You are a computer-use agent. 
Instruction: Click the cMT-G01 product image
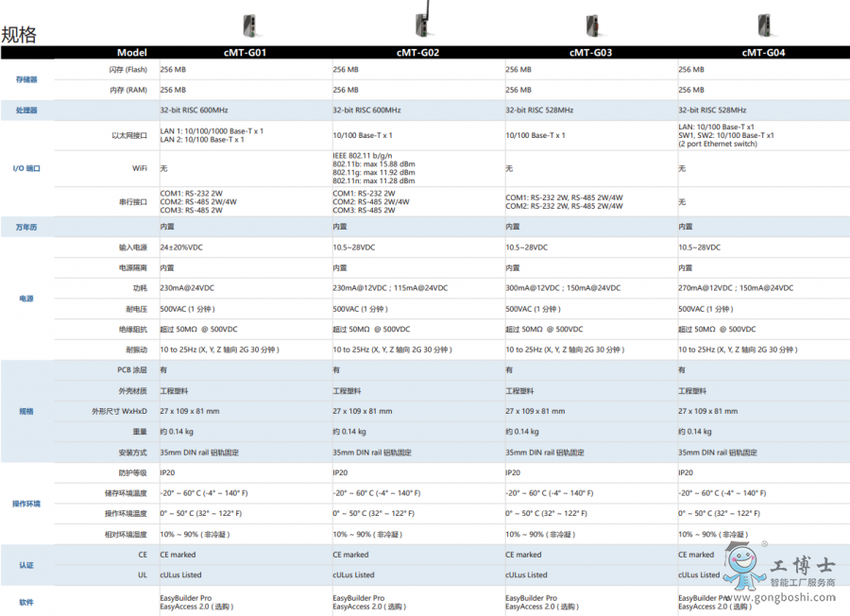click(x=247, y=25)
